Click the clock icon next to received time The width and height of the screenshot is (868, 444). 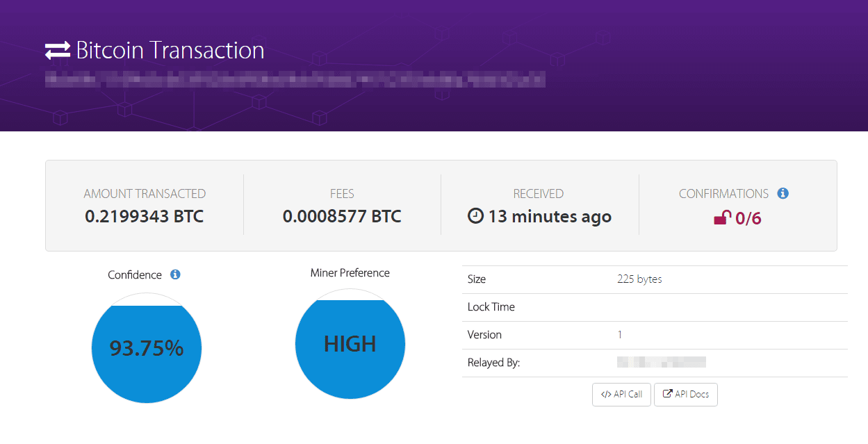click(x=476, y=216)
